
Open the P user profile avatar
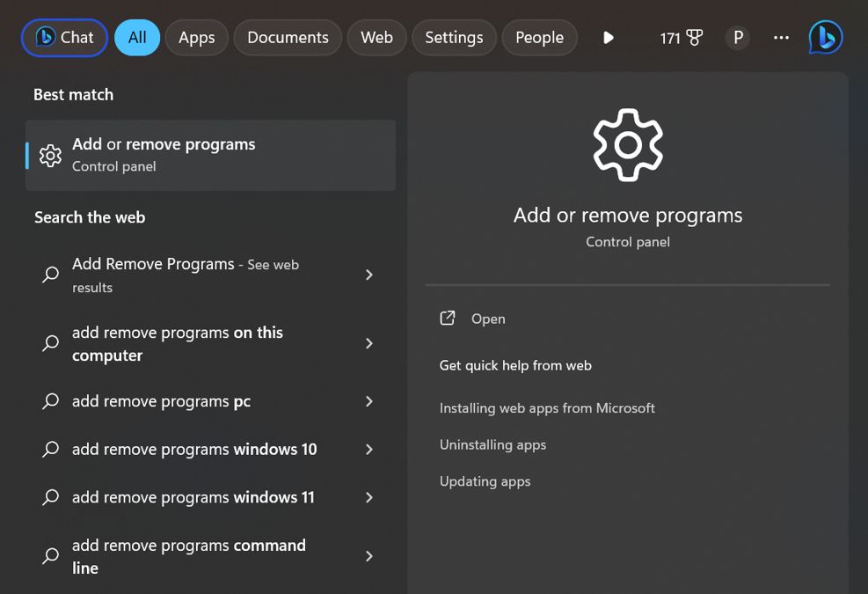click(x=738, y=38)
